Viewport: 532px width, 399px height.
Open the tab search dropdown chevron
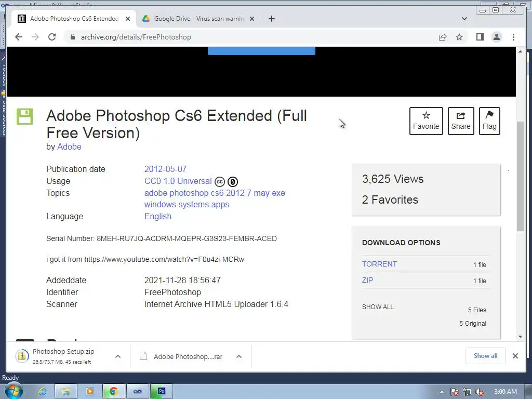[464, 19]
